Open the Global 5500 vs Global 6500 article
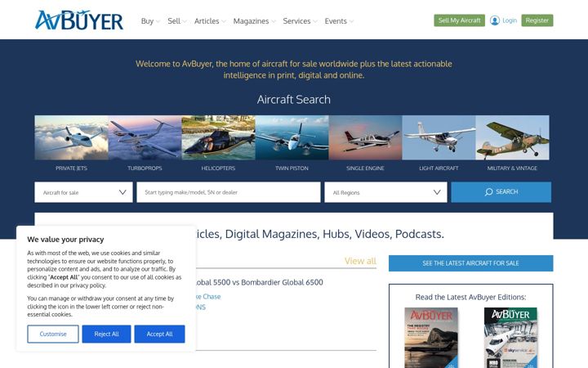The width and height of the screenshot is (588, 368). pos(259,282)
